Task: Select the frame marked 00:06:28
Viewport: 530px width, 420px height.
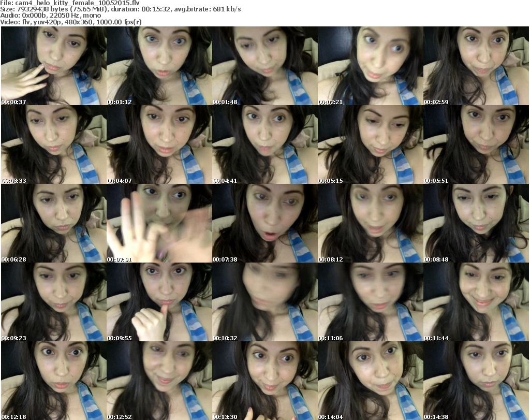Action: [53, 223]
